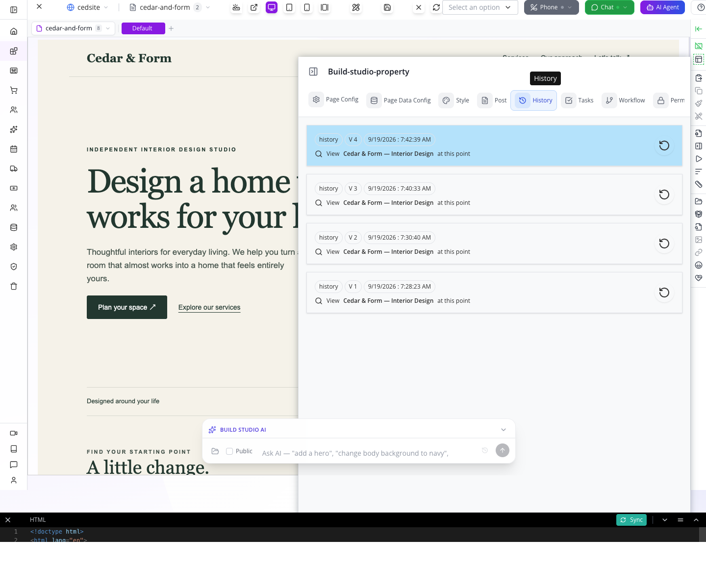Viewport: 706px width, 588px height.
Task: Expand the cedar-and-form page dropdown in top bar
Action: coord(208,7)
